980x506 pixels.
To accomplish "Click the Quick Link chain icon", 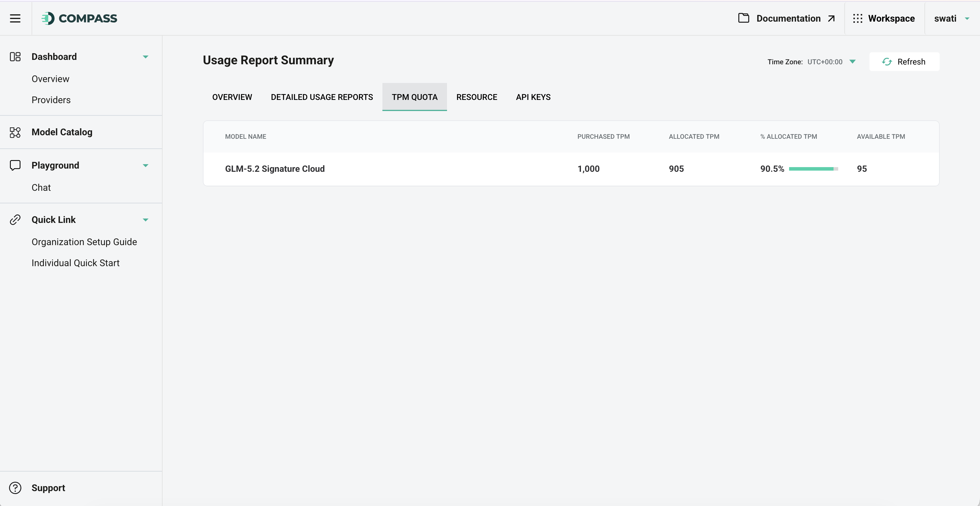I will pyautogui.click(x=15, y=220).
